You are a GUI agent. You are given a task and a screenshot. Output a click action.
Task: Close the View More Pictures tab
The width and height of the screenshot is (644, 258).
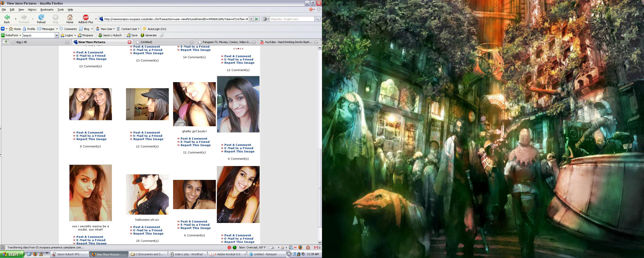130,42
